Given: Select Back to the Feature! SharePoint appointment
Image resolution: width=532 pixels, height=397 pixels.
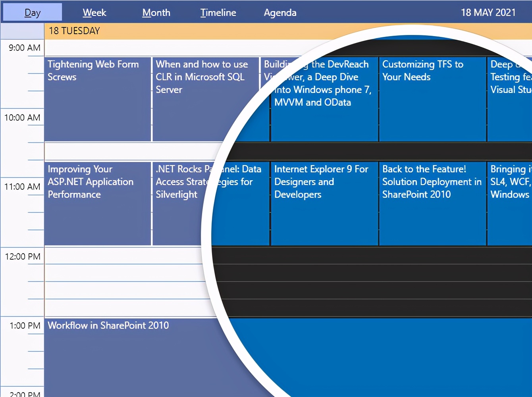Looking at the screenshot, I should pyautogui.click(x=432, y=202).
